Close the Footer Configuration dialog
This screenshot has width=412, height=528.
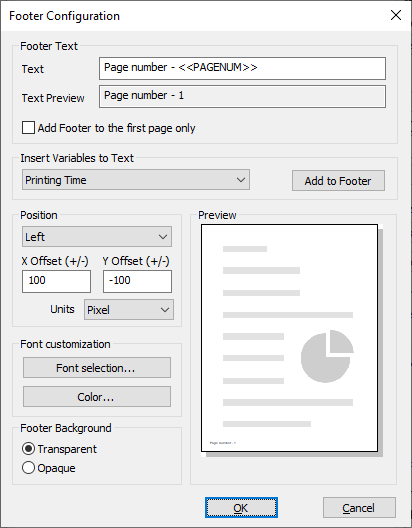[x=396, y=15]
